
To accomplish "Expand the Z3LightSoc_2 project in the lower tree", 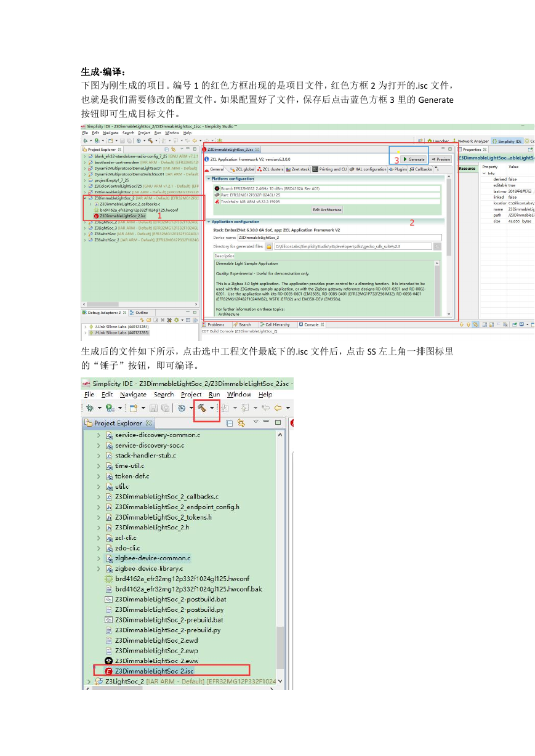I will [89, 682].
